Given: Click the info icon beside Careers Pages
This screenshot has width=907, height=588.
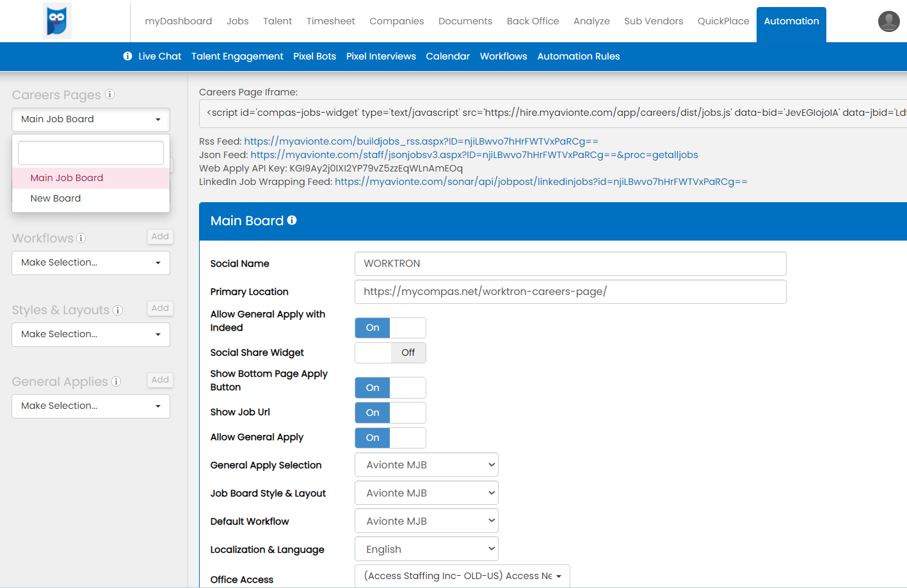Looking at the screenshot, I should [x=110, y=95].
